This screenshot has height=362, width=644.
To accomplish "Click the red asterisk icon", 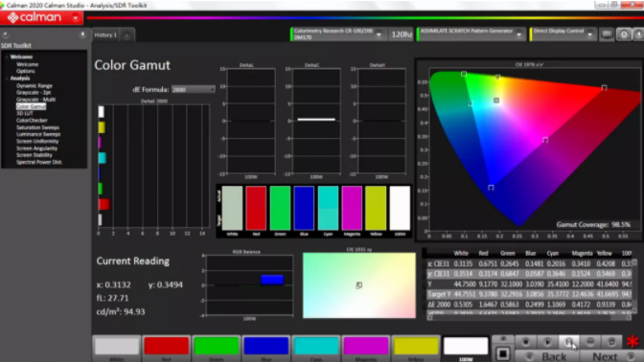I will (x=632, y=342).
